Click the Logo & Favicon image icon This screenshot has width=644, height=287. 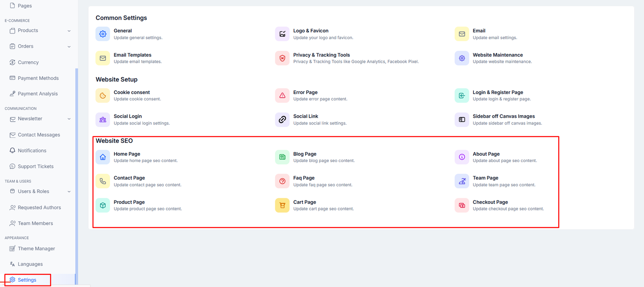282,34
